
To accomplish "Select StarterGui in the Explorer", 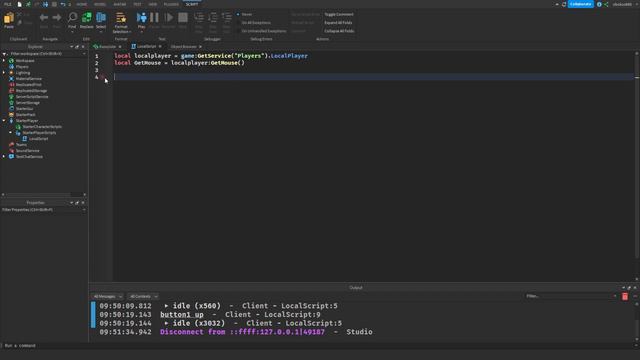I will click(x=24, y=109).
